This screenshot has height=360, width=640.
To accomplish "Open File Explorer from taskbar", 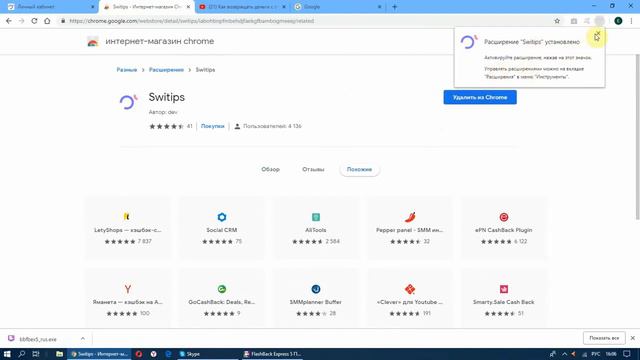I will point(59,354).
